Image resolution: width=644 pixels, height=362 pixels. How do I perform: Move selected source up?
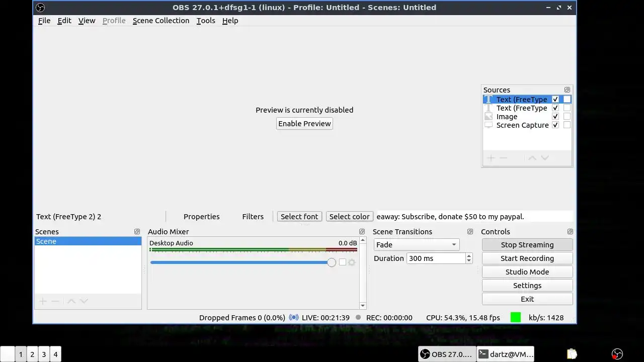point(532,158)
